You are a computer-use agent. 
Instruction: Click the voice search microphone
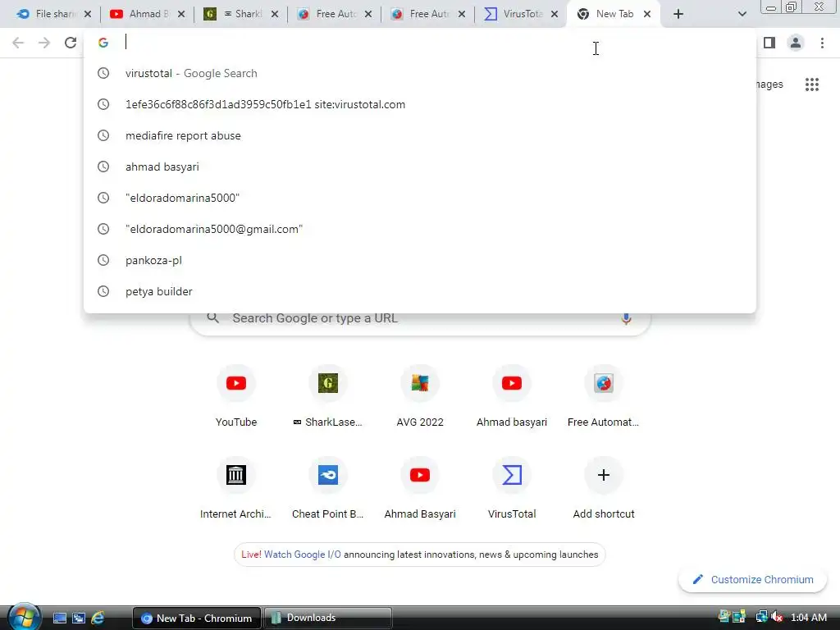(x=626, y=319)
